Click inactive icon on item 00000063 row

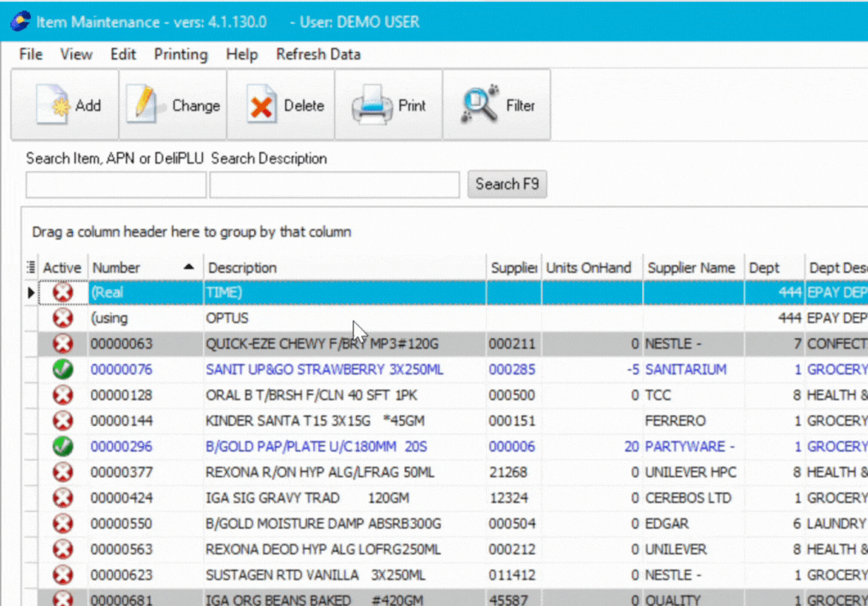62,344
